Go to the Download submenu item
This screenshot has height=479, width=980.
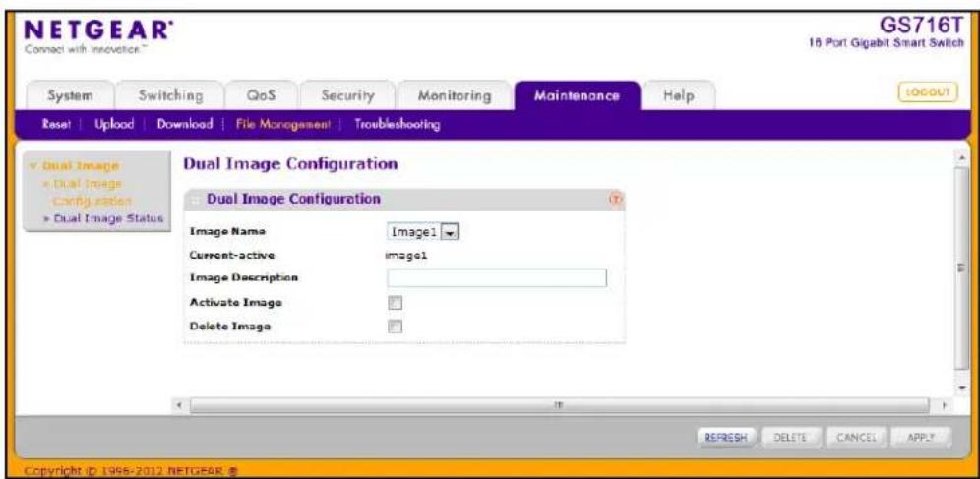point(185,124)
